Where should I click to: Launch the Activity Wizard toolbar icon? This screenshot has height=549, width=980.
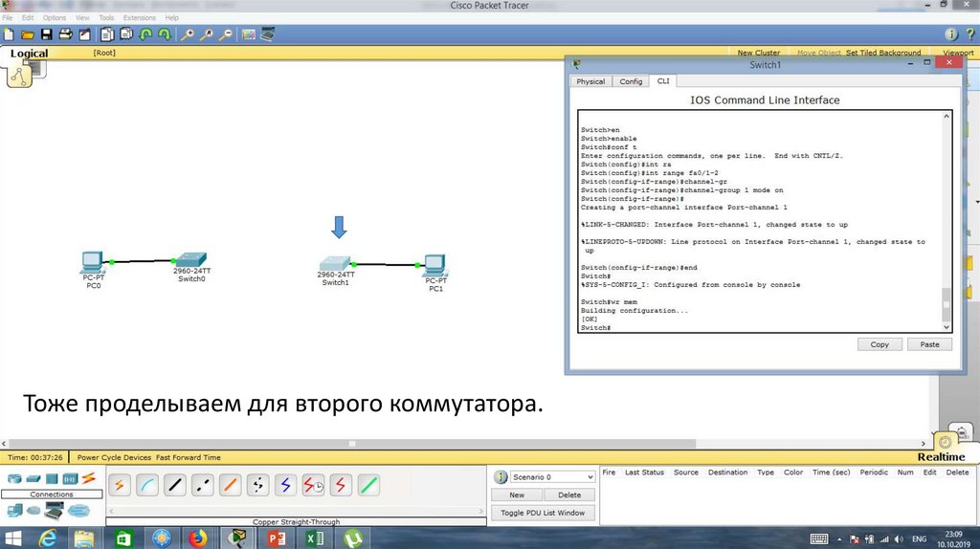coord(84,35)
